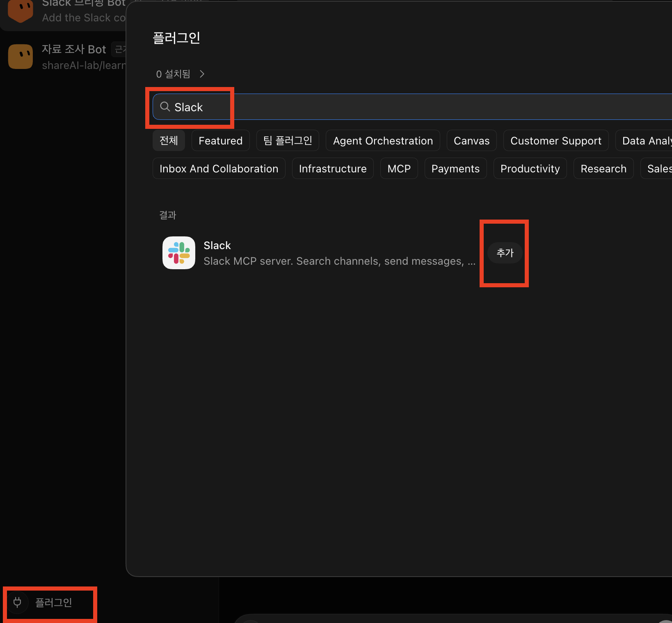Filter by Productivity category

click(x=530, y=169)
